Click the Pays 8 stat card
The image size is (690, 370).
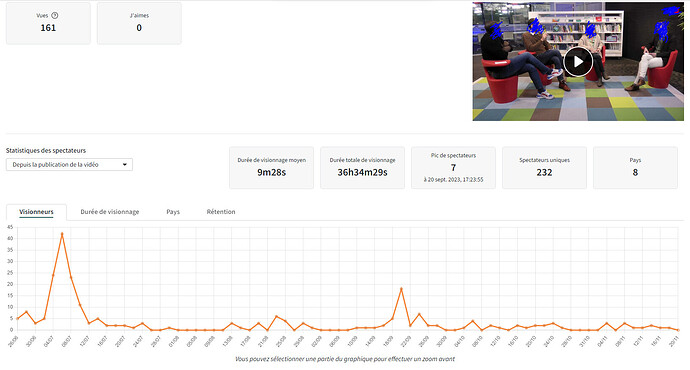(635, 168)
